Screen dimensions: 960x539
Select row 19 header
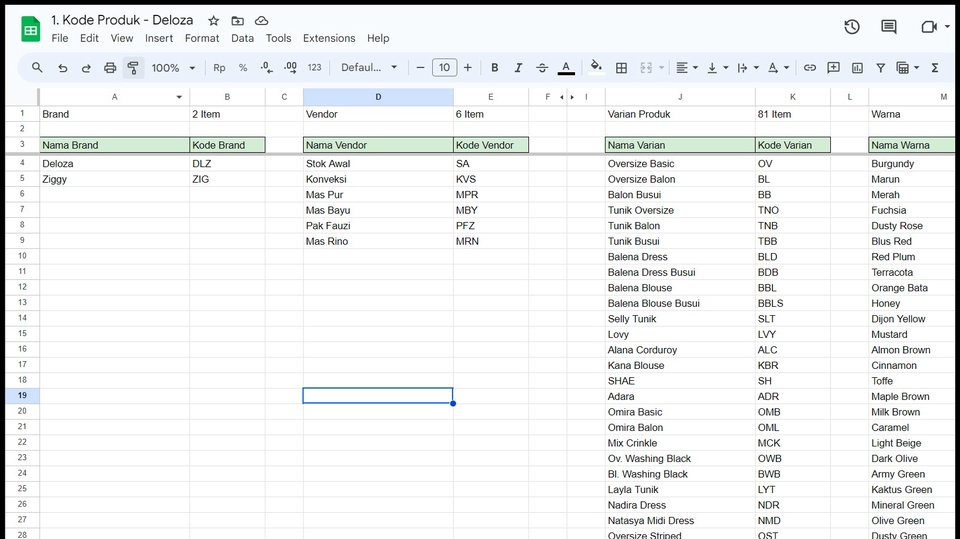pos(22,396)
